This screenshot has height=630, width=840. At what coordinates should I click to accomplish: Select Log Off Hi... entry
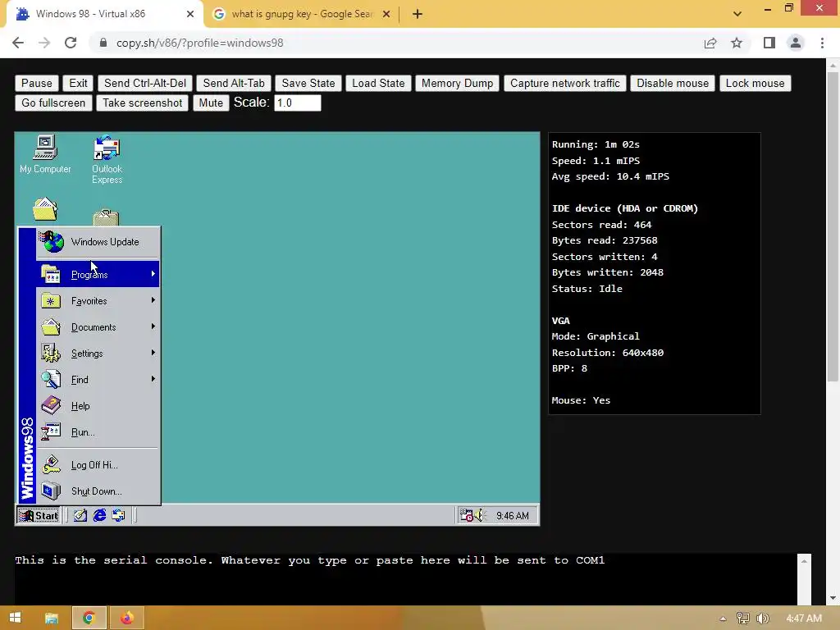pyautogui.click(x=98, y=464)
